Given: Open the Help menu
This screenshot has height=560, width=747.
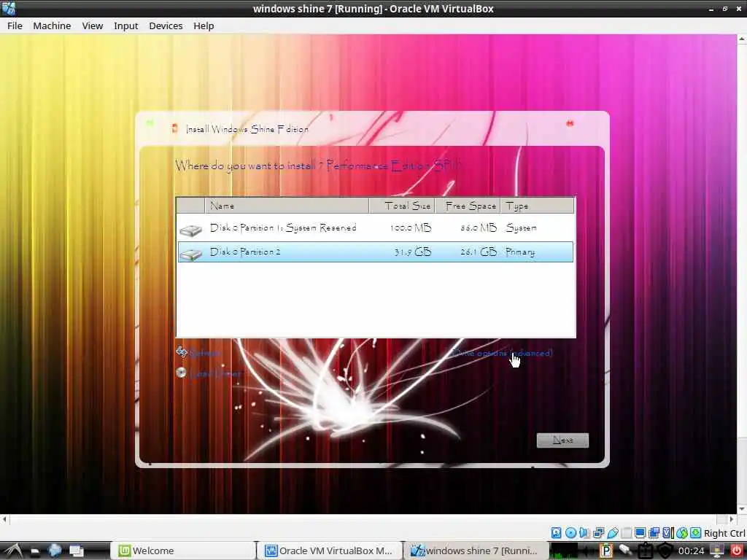Looking at the screenshot, I should pos(204,26).
